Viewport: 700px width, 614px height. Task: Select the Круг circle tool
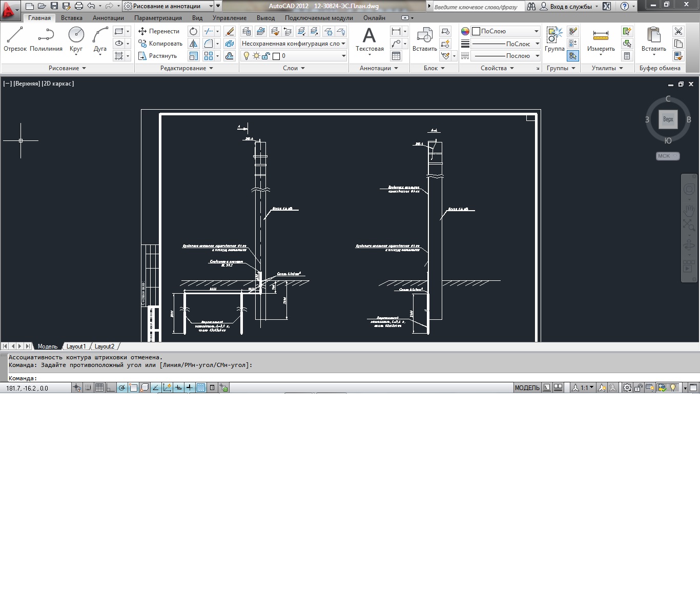pos(76,39)
